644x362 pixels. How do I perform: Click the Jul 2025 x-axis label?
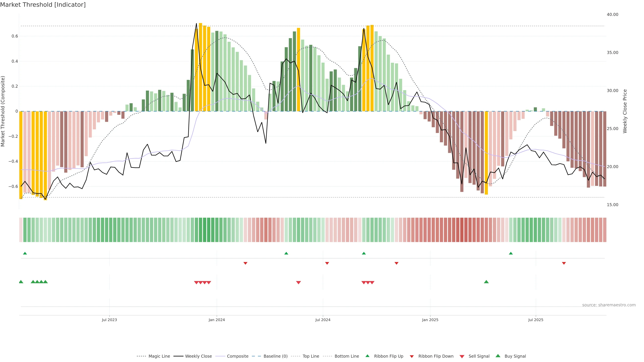pos(536,320)
